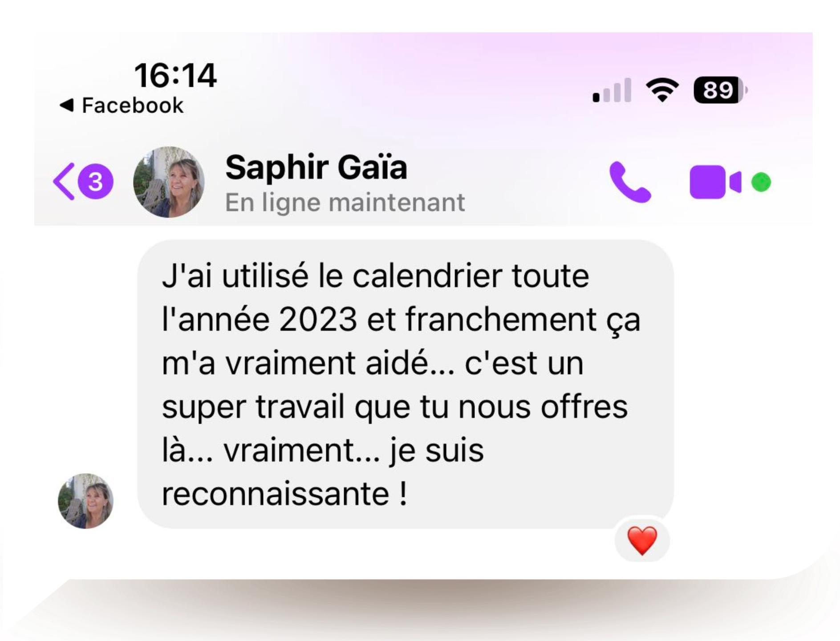Tap the small triangle before Facebook
Image resolution: width=840 pixels, height=641 pixels.
pyautogui.click(x=66, y=105)
